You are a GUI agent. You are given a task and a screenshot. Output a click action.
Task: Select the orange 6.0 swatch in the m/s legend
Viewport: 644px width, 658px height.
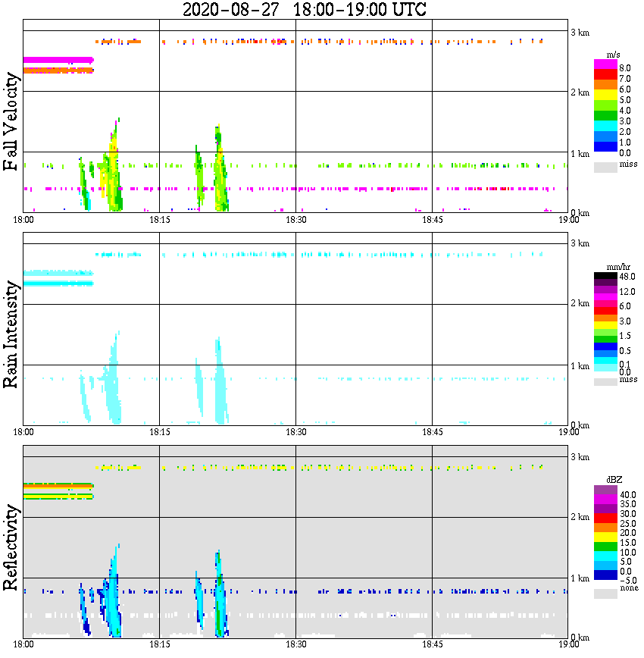tap(605, 86)
